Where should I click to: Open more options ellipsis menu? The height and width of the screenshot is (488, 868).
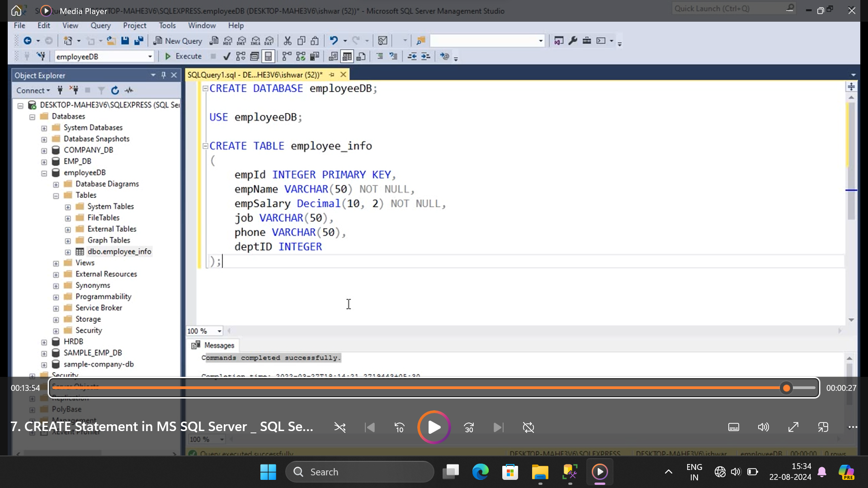tap(853, 427)
